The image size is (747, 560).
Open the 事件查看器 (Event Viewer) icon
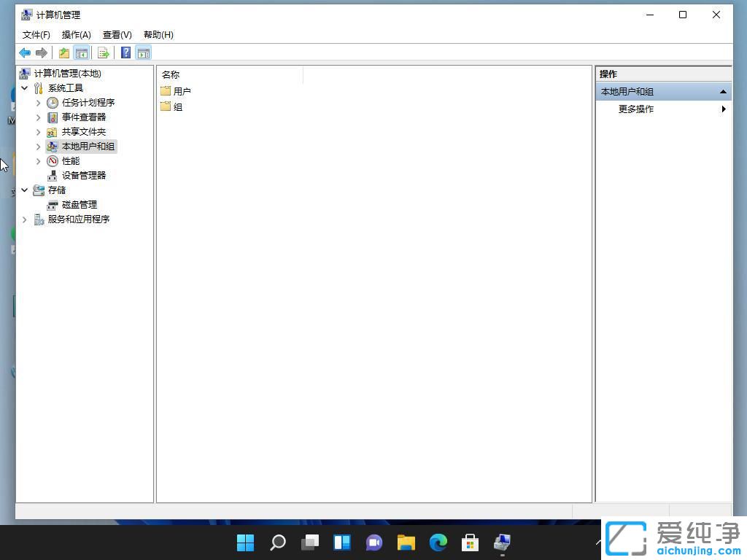[52, 117]
